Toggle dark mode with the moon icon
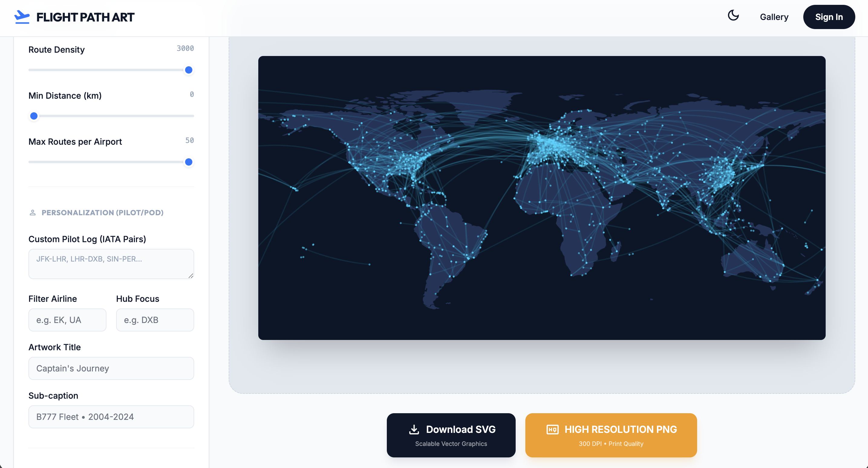 point(733,15)
